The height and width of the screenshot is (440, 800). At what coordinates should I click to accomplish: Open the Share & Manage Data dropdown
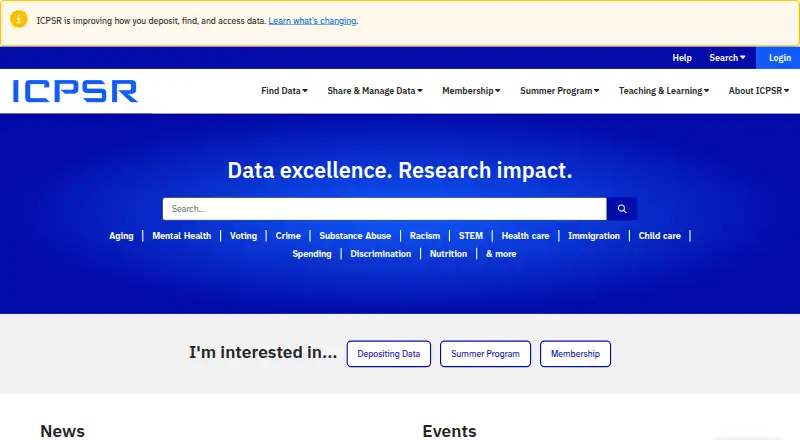tap(375, 91)
